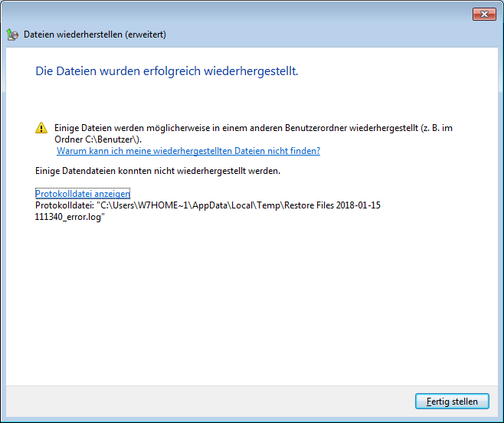Click the Fertig stellen button
Screen dimensions: 504x423
(x=451, y=401)
